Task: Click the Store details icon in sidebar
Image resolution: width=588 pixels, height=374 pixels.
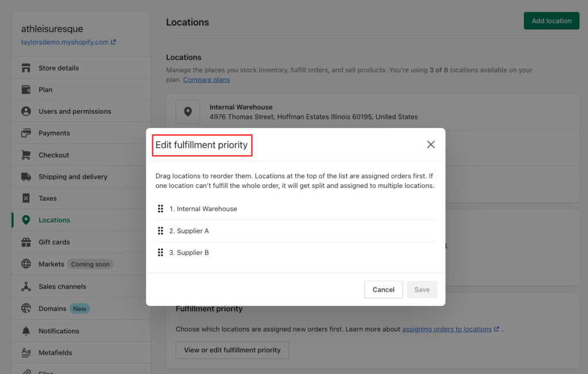Action: (x=26, y=67)
